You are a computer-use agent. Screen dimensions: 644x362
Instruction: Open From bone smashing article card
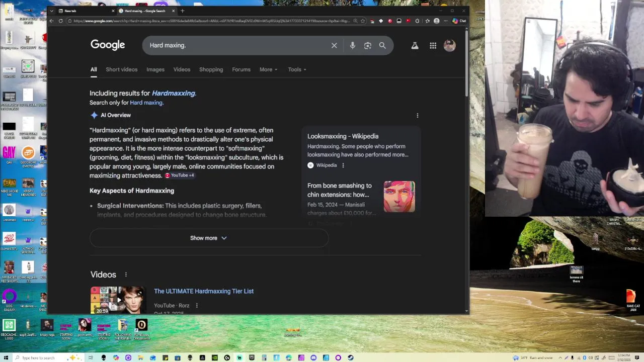[x=361, y=199]
